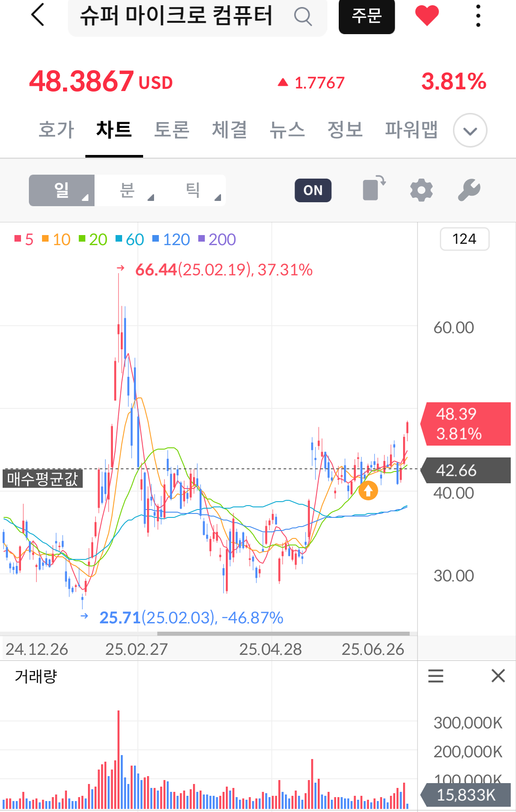Open the 뉴스 tab
Viewport: 516px width, 812px height.
[288, 130]
